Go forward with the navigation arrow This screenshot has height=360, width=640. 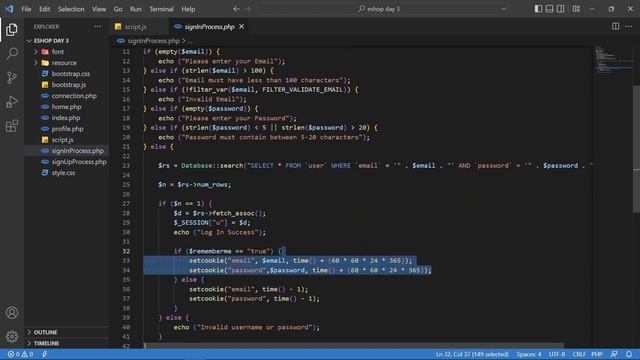(x=248, y=9)
